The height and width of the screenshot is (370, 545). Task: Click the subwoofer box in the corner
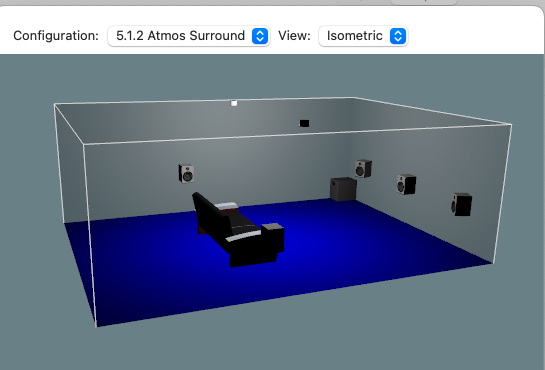(343, 189)
